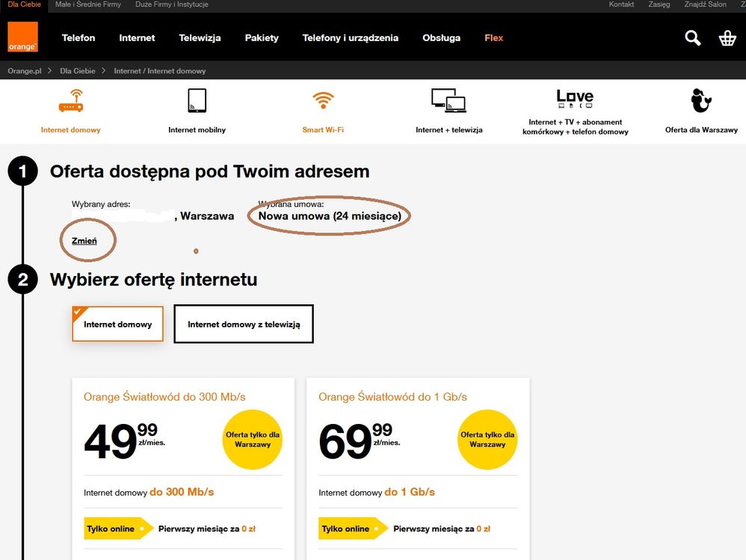746x560 pixels.
Task: Click the Flex menu item
Action: (494, 38)
